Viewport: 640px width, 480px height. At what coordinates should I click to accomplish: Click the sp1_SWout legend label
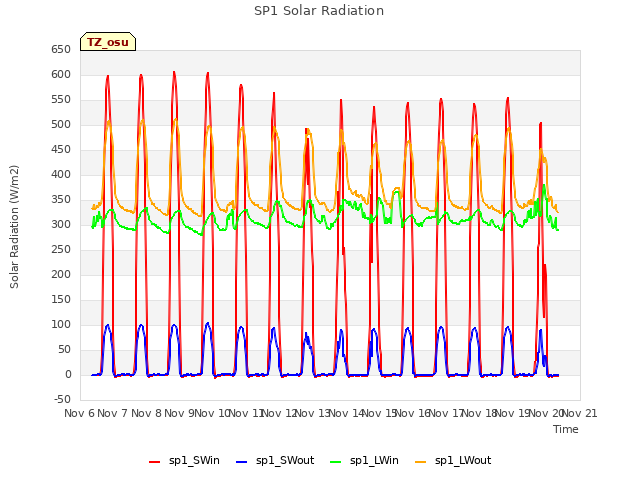(x=285, y=461)
